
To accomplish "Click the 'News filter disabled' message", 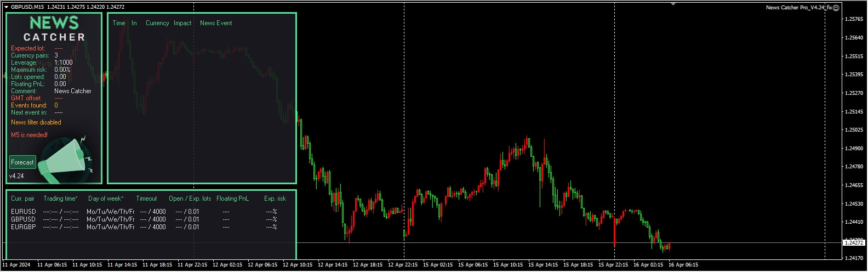I will [36, 122].
